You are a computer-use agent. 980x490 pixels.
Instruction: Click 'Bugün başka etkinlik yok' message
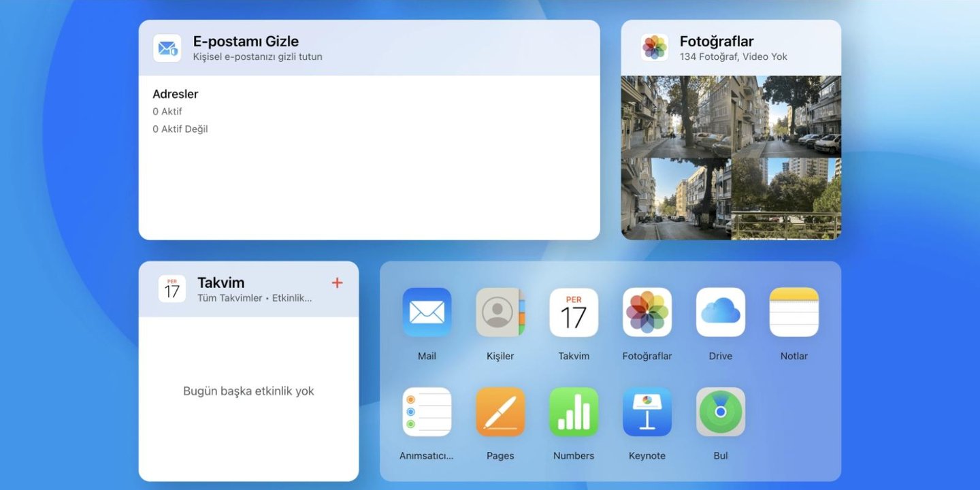click(248, 391)
